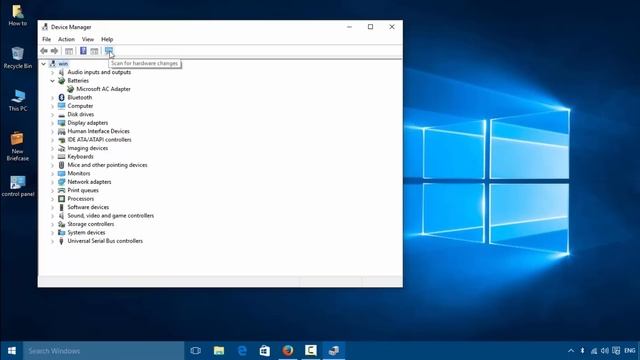Select the control panel desktop shortcut
The image size is (640, 360).
coord(18,187)
